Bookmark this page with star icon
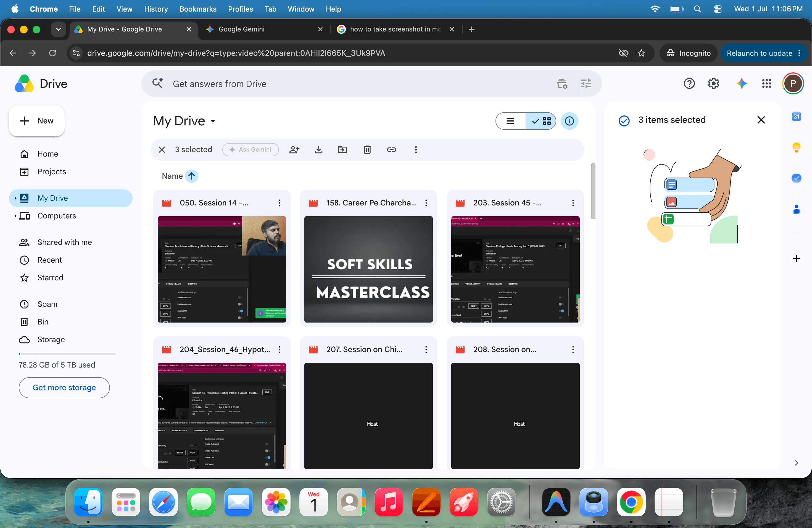Viewport: 812px width, 528px height. click(641, 53)
